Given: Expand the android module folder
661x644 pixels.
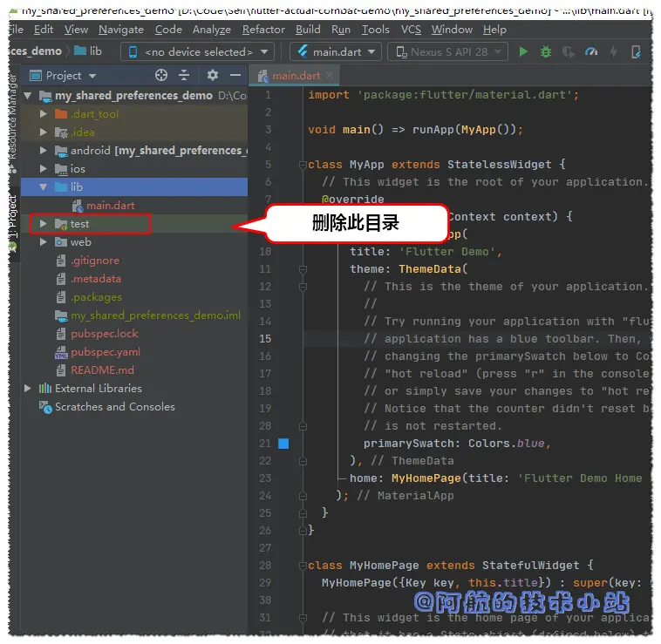Looking at the screenshot, I should tap(43, 151).
